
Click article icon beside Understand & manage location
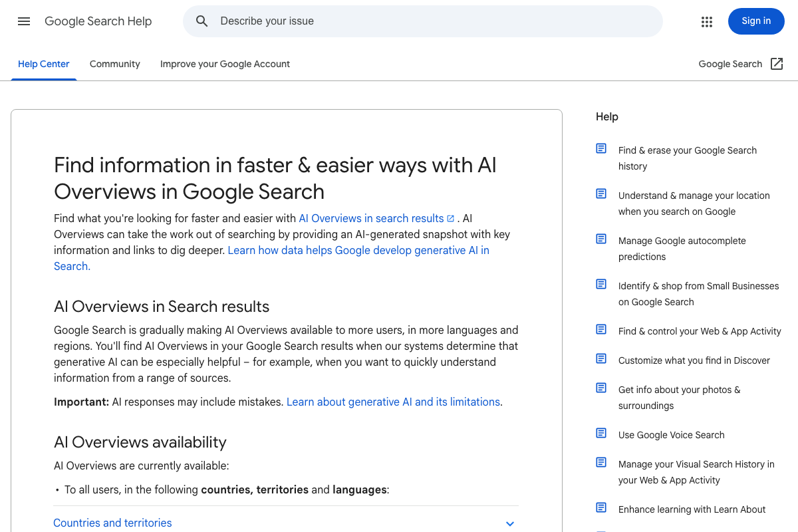coord(601,194)
